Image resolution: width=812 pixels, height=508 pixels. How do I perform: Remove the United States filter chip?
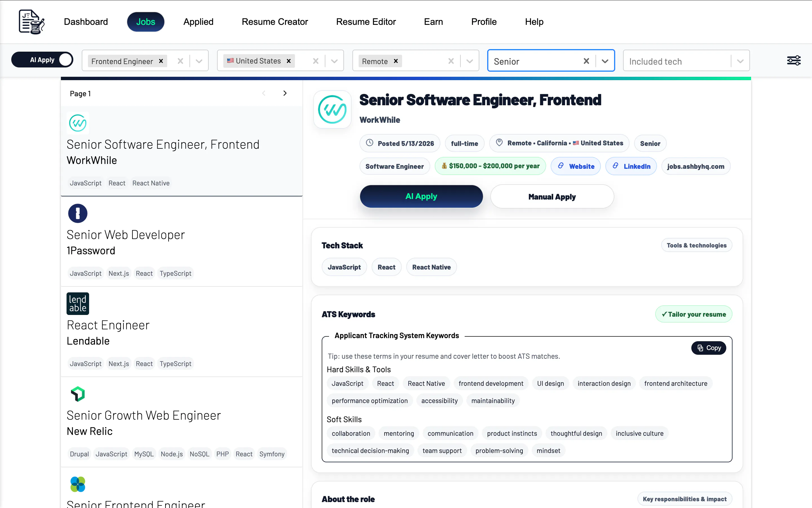(288, 61)
